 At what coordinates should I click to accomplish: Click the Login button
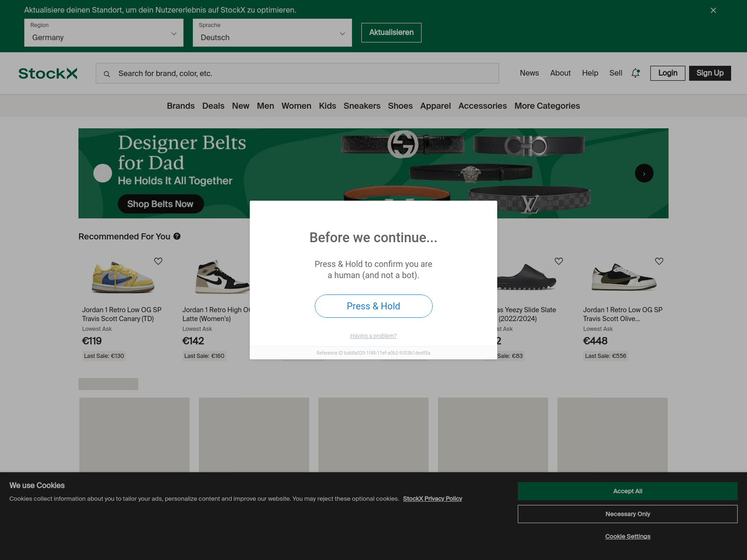pos(668,73)
